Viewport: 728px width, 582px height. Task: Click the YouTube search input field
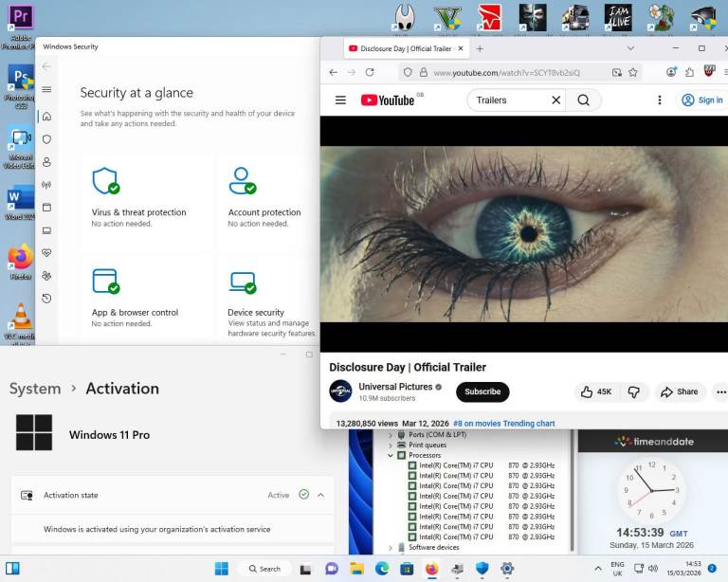point(507,100)
